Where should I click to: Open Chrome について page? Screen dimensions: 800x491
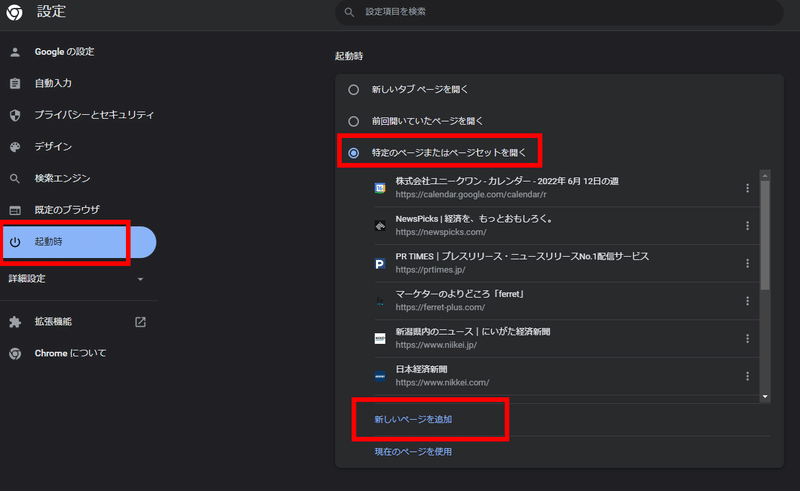[x=70, y=353]
